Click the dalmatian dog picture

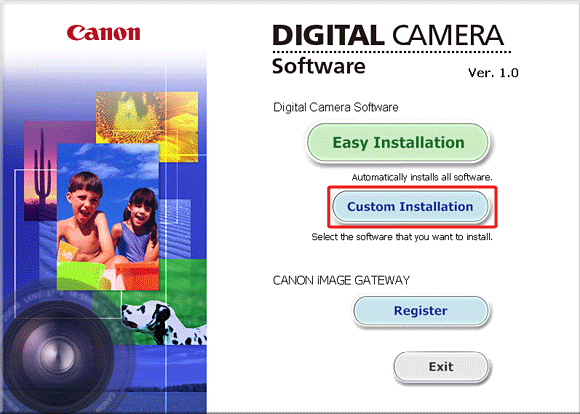(x=164, y=323)
